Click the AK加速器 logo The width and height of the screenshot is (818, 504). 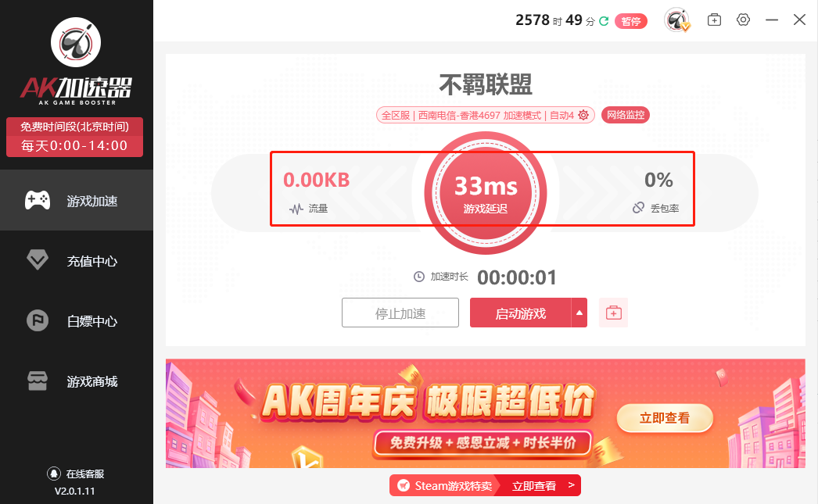pyautogui.click(x=76, y=62)
